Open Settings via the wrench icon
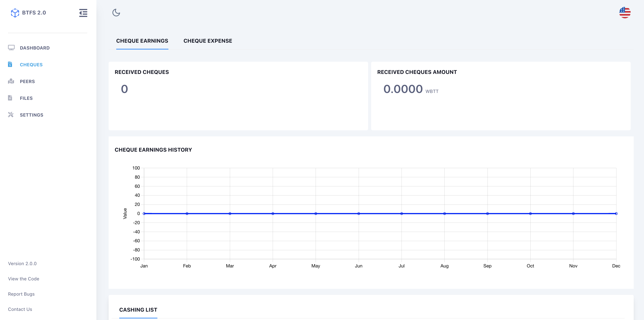The width and height of the screenshot is (644, 320). coord(10,114)
